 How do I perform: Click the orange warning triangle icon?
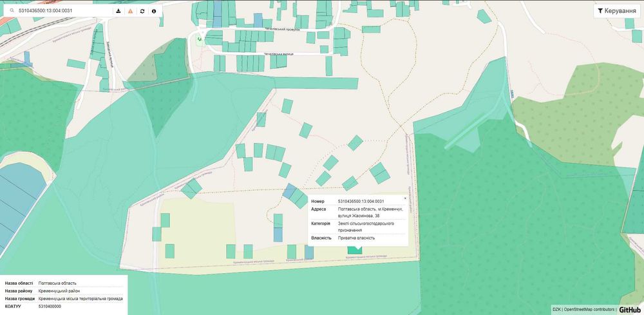click(130, 11)
